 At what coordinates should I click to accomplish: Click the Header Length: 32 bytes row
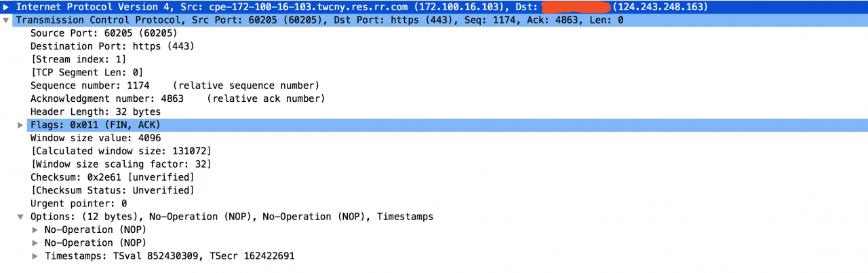point(95,111)
